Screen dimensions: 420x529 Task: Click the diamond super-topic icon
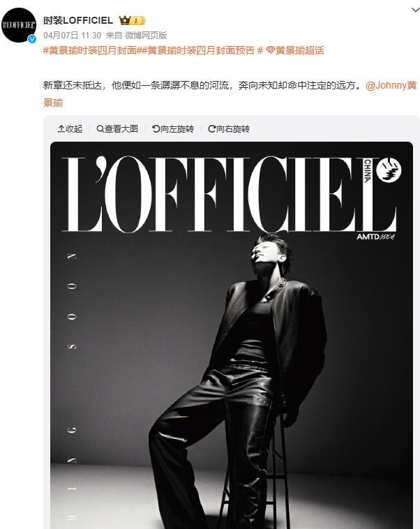click(270, 51)
